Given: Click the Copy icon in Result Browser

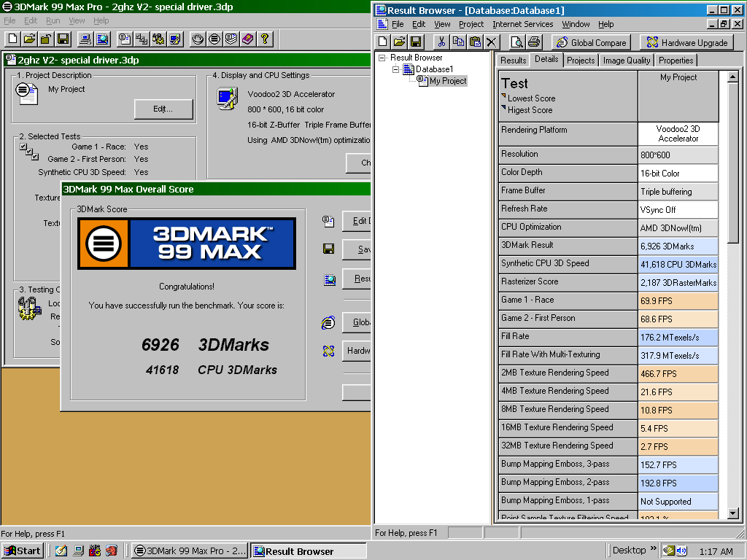Looking at the screenshot, I should click(458, 42).
